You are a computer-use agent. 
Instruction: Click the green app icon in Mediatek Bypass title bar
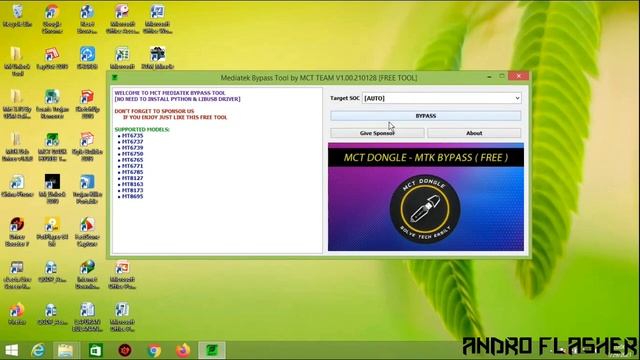pos(115,78)
